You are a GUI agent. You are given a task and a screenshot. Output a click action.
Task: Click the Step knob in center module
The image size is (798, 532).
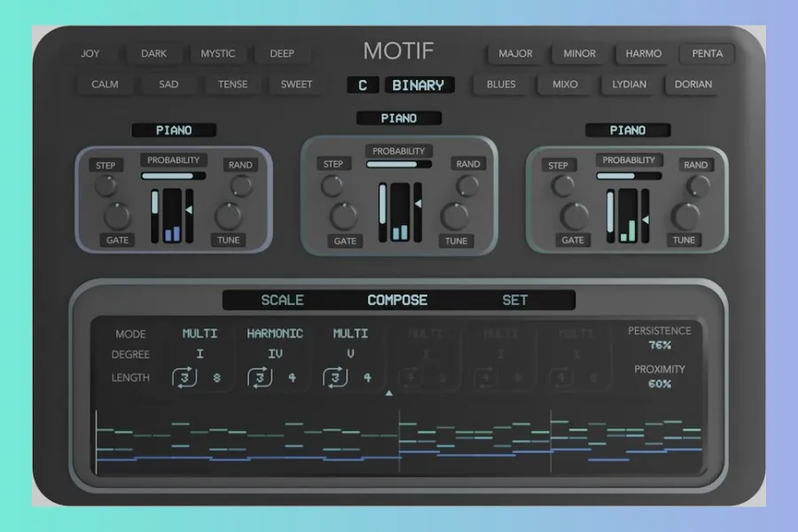[x=332, y=185]
